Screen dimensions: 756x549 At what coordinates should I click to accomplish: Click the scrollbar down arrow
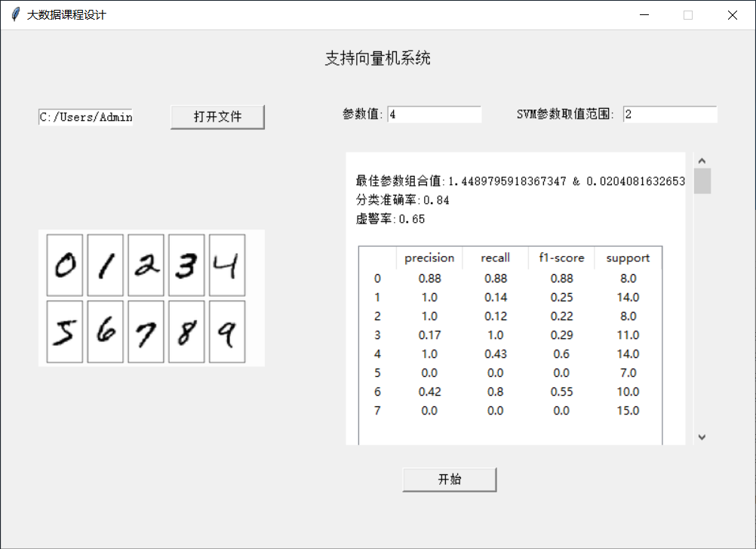pos(702,436)
